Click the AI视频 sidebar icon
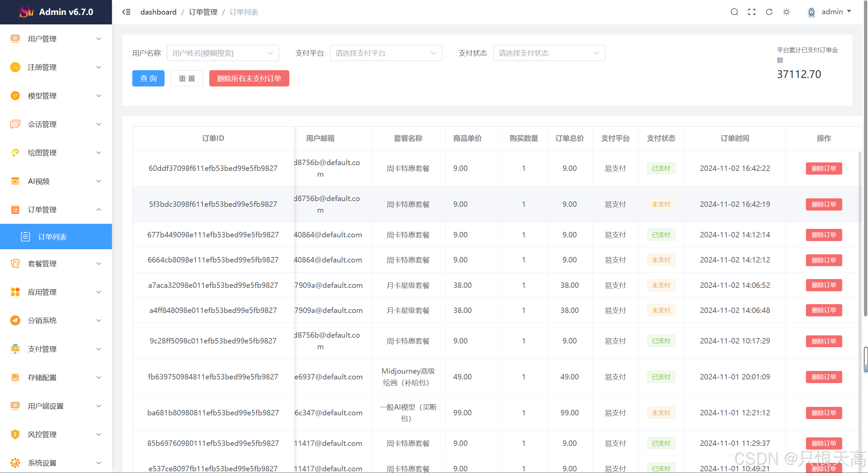The width and height of the screenshot is (868, 473). pyautogui.click(x=15, y=181)
